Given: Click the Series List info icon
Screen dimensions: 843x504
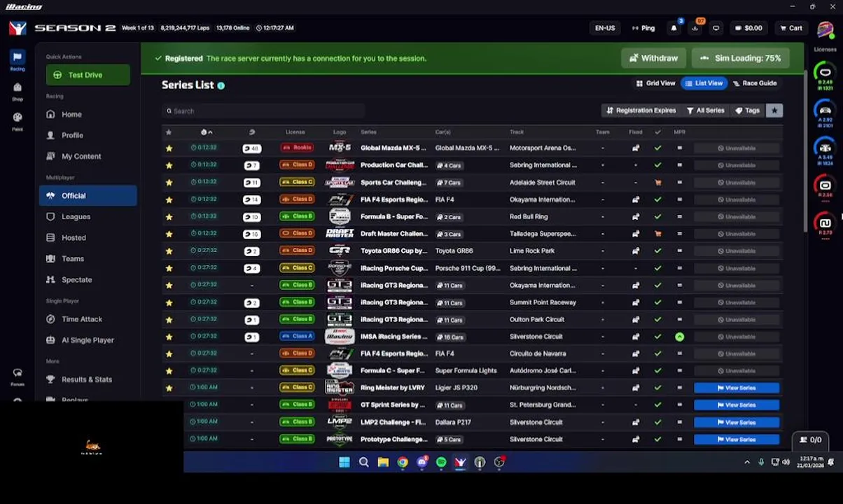Looking at the screenshot, I should tap(221, 85).
